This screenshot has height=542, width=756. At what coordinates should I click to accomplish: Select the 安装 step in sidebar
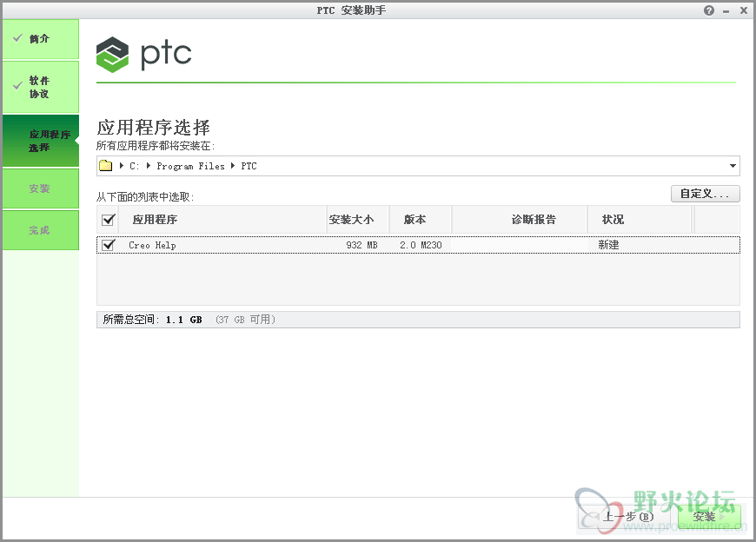coord(41,188)
